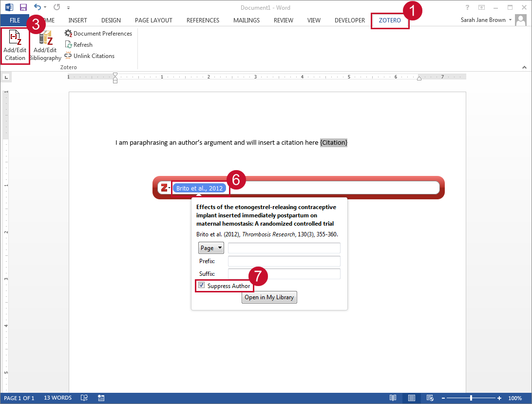Open Zotero Document Preferences

point(98,33)
